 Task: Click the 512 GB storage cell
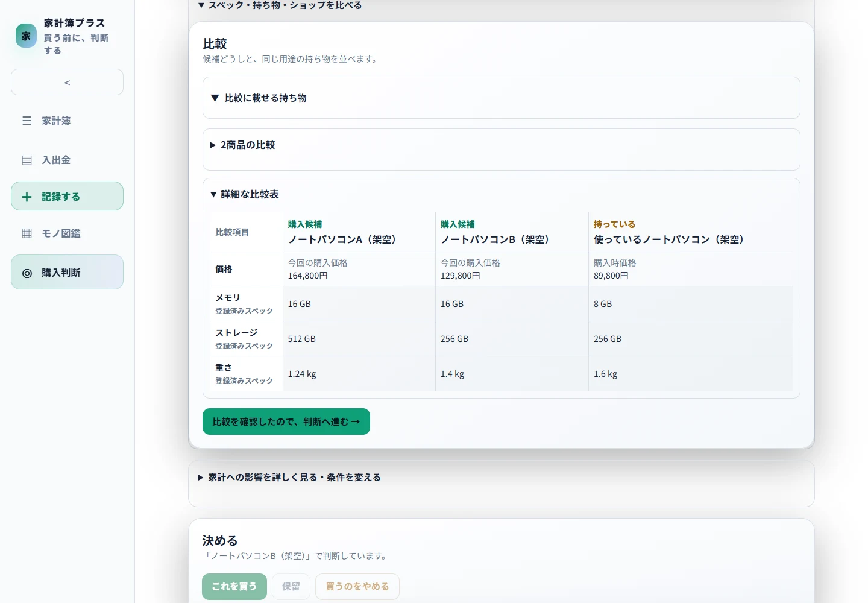pos(359,339)
